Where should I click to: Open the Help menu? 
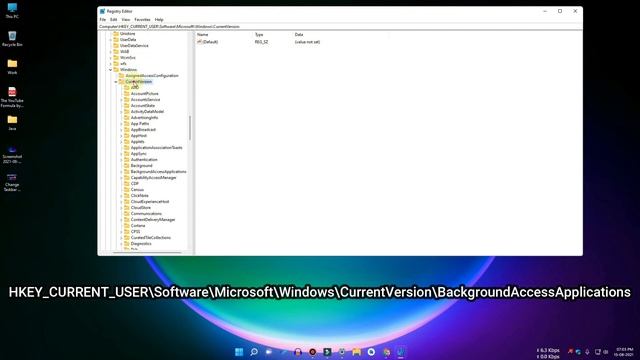point(159,20)
